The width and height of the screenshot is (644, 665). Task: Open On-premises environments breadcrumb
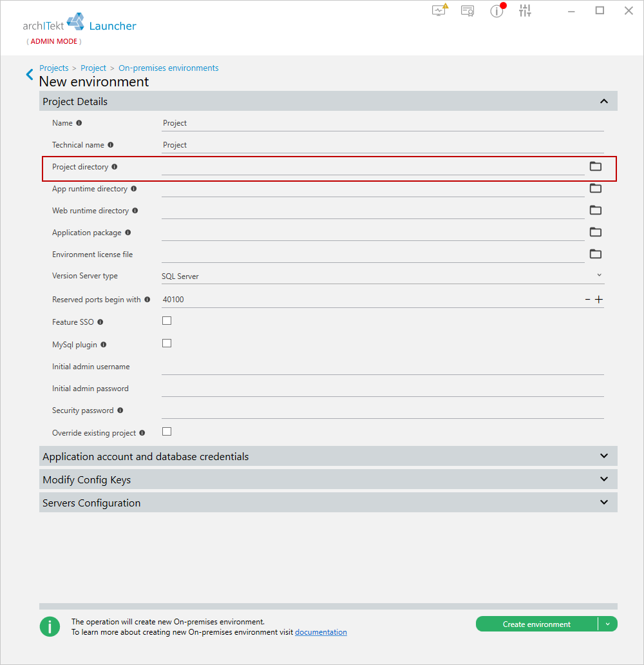(168, 68)
